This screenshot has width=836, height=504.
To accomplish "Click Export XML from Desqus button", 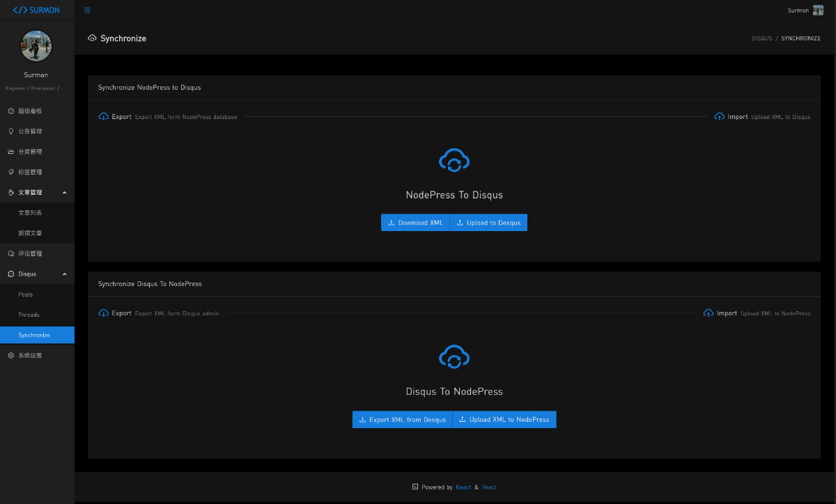I will [x=402, y=420].
